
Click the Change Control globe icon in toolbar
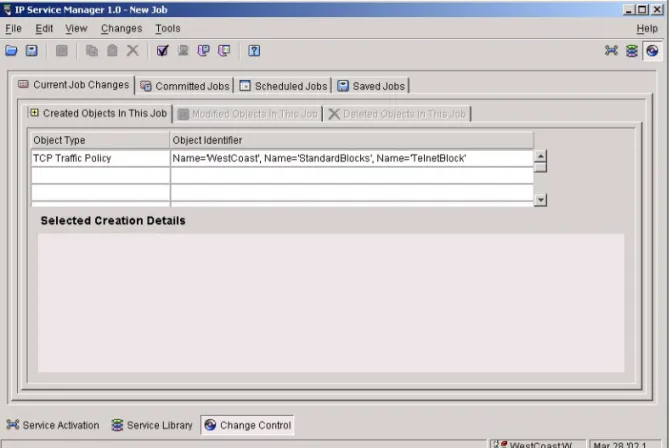tap(652, 51)
